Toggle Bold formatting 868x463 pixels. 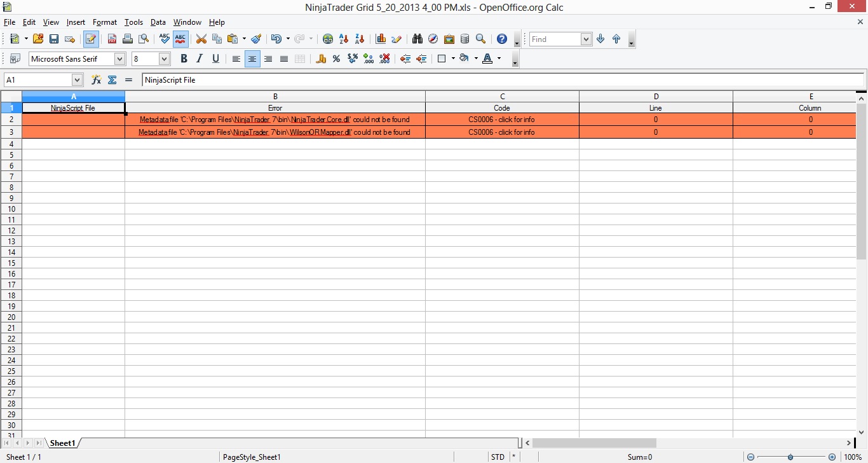(184, 59)
